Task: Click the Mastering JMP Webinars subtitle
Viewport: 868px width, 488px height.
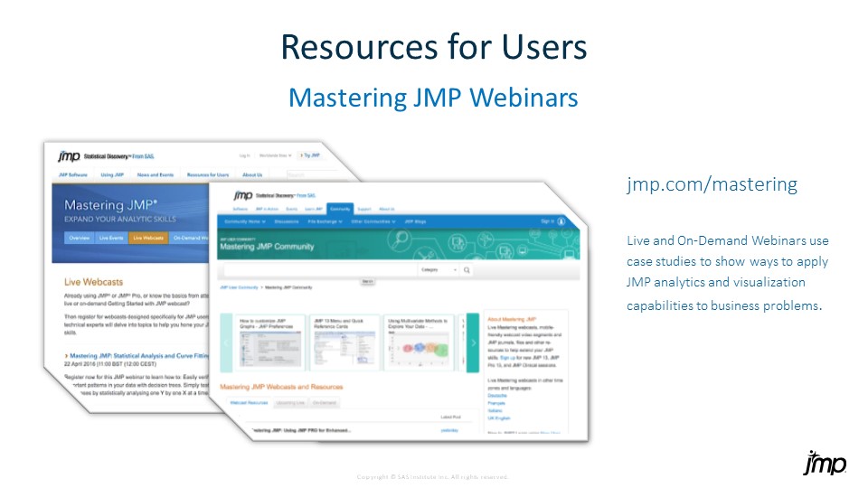Action: [x=433, y=98]
